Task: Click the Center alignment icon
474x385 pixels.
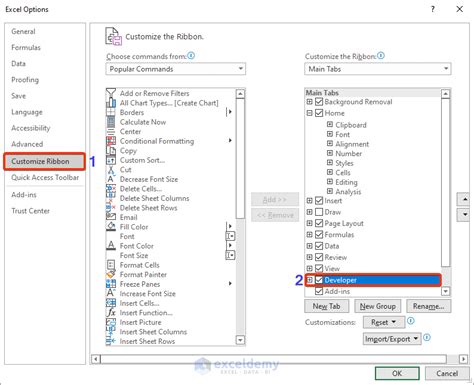Action: click(x=111, y=131)
